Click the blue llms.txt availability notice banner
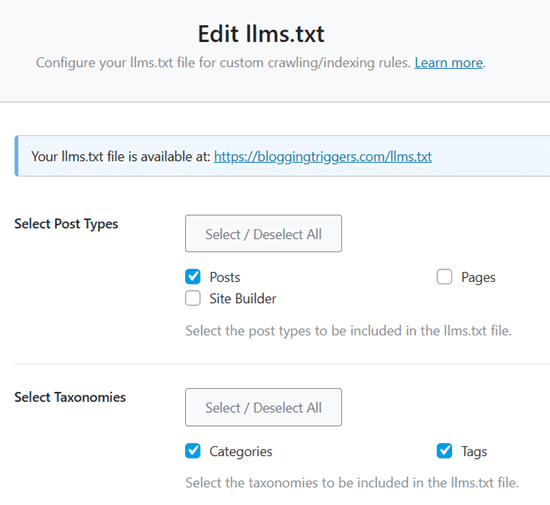 point(282,156)
